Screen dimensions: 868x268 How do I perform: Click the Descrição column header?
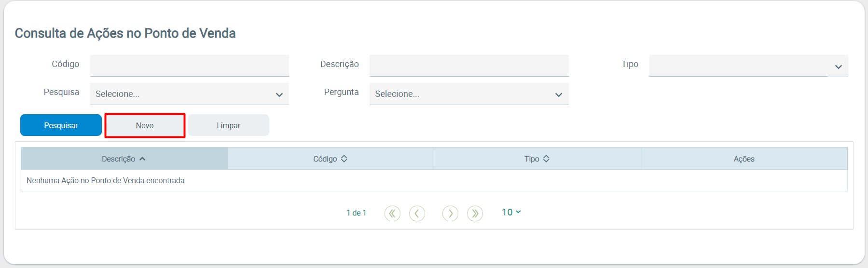click(119, 159)
